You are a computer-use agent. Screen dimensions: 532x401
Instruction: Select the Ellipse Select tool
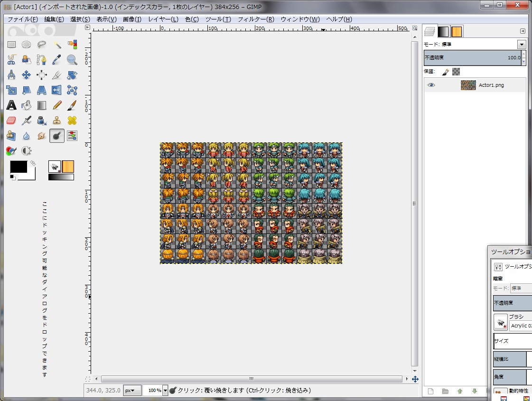[27, 45]
